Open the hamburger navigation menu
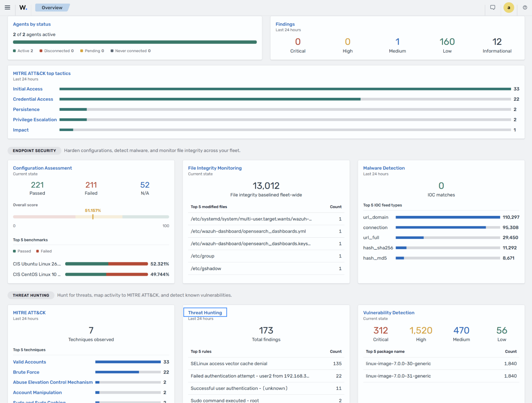This screenshot has width=532, height=403. (x=7, y=7)
